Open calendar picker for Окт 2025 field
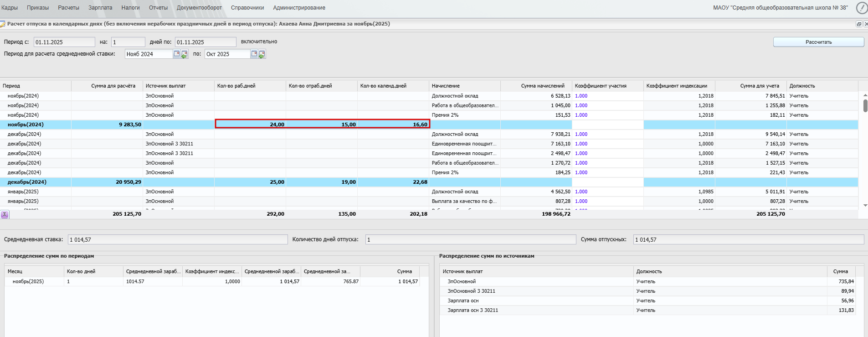Viewport: 868px width, 337px height. pyautogui.click(x=255, y=54)
